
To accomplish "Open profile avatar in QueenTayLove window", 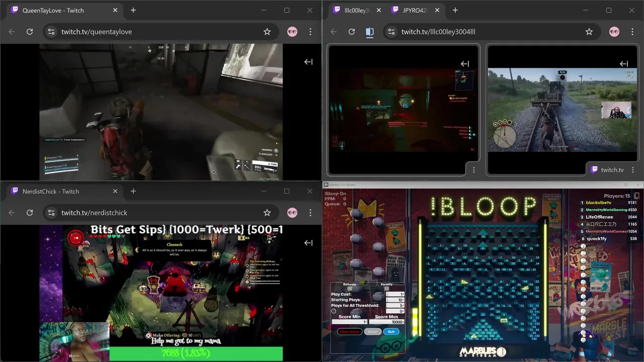I will coord(292,32).
